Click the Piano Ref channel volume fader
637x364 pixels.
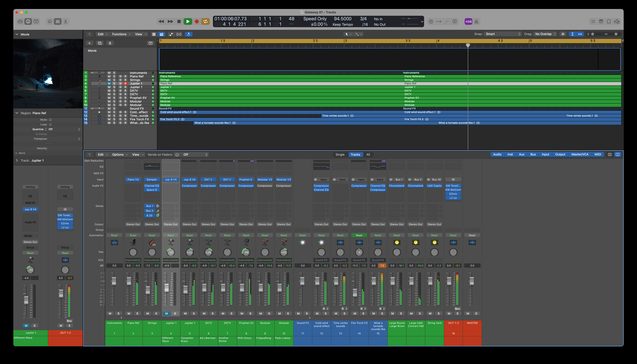click(129, 281)
